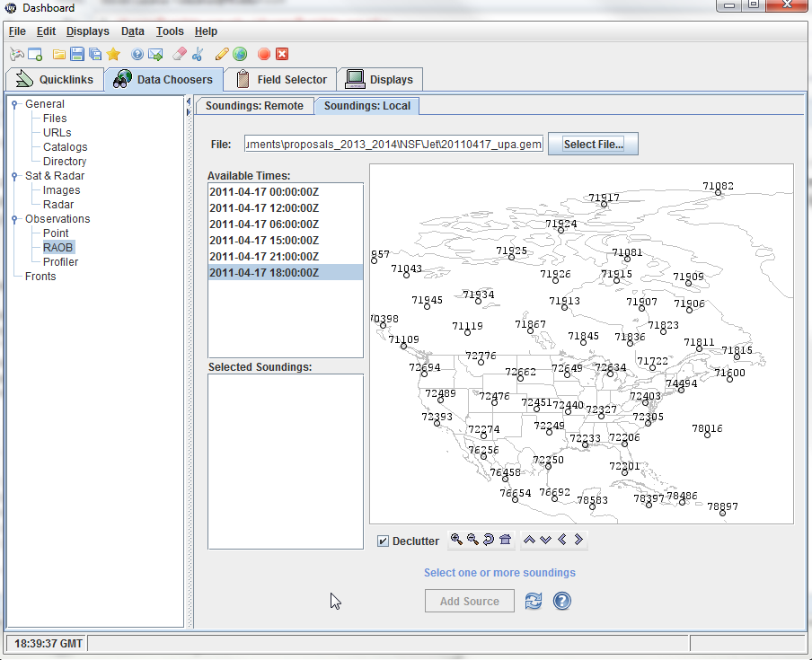Click the scissors icon in toolbar
Screen dimensions: 812x660
(x=198, y=54)
